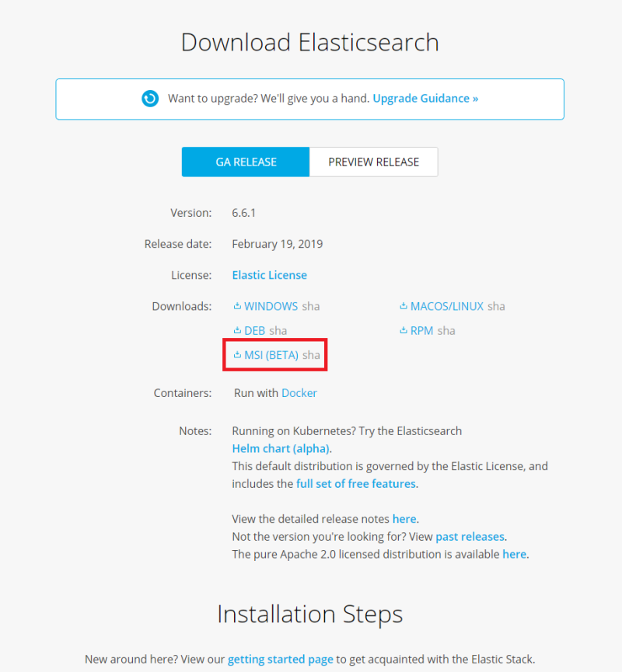Image resolution: width=622 pixels, height=672 pixels.
Task: Open the Helm chart (alpha) link
Action: pyautogui.click(x=278, y=448)
